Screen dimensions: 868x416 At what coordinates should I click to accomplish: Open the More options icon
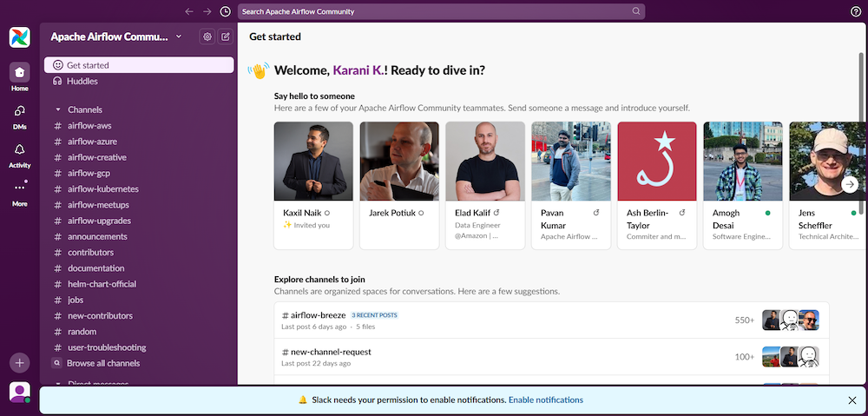coord(19,188)
